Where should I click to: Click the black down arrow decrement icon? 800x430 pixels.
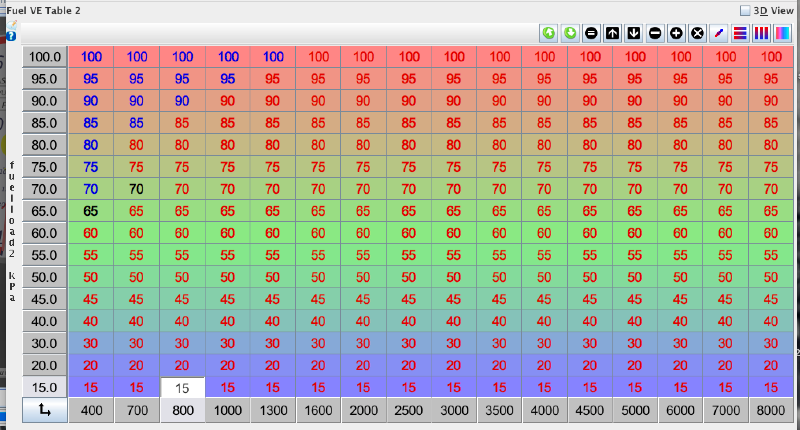633,33
